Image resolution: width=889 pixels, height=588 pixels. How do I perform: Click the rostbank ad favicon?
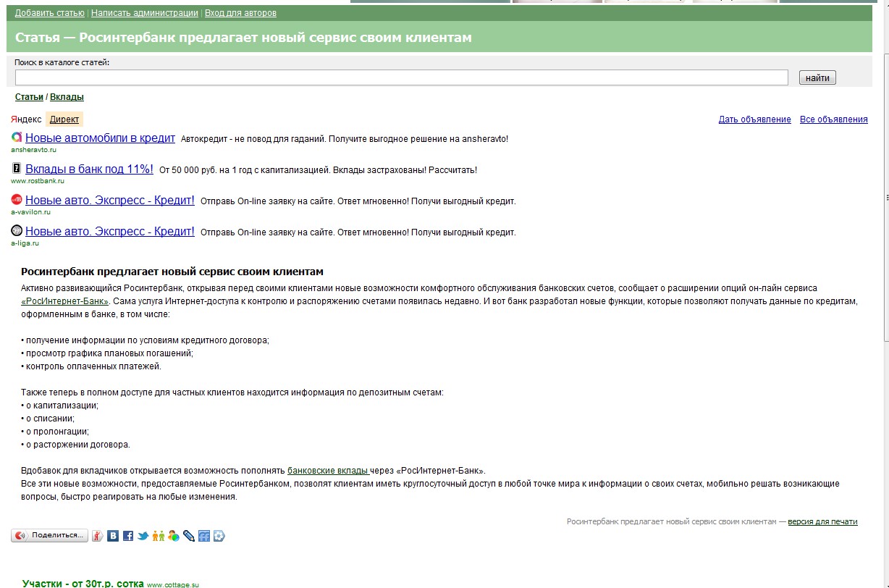pos(17,169)
